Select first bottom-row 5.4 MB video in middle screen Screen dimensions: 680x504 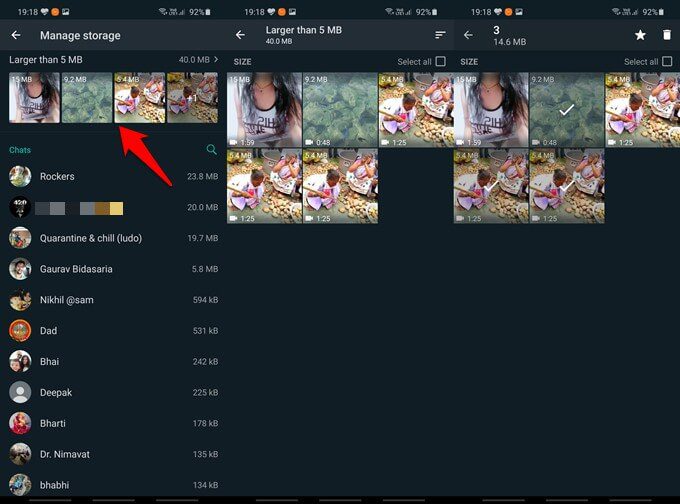click(264, 186)
